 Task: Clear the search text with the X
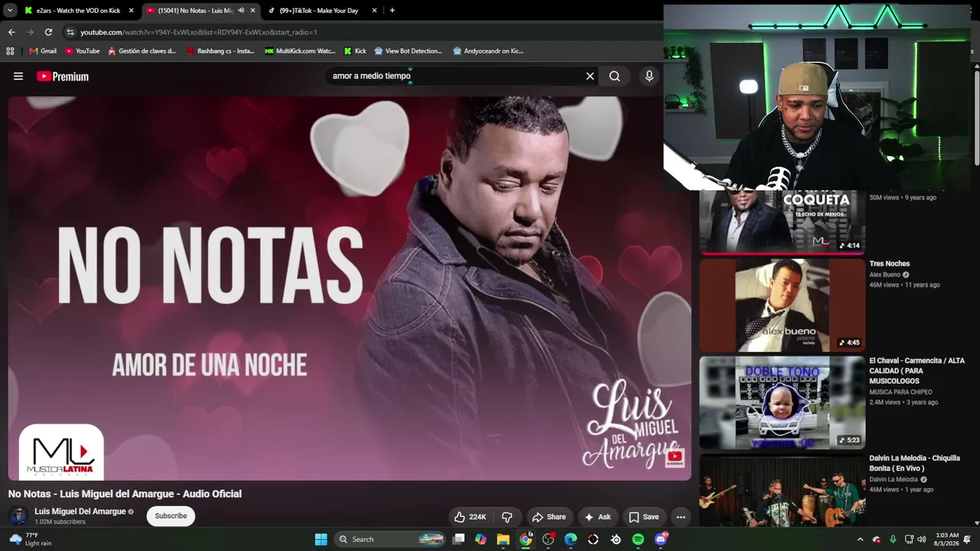click(x=590, y=77)
